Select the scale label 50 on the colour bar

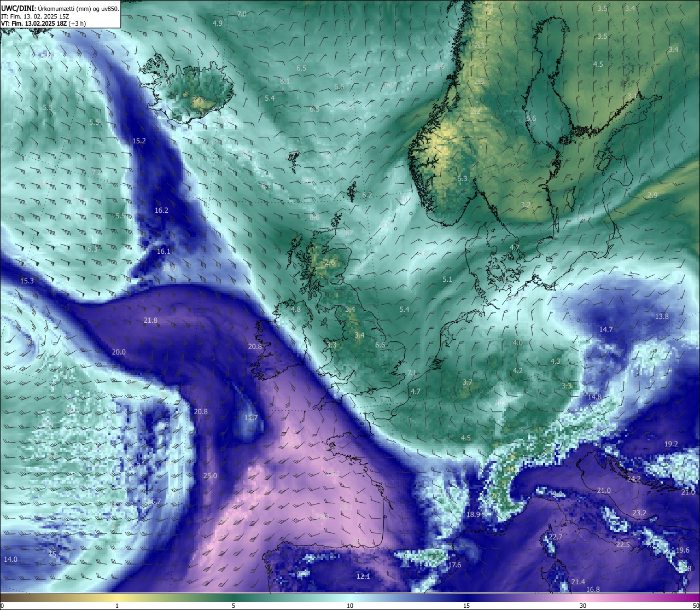pyautogui.click(x=695, y=606)
